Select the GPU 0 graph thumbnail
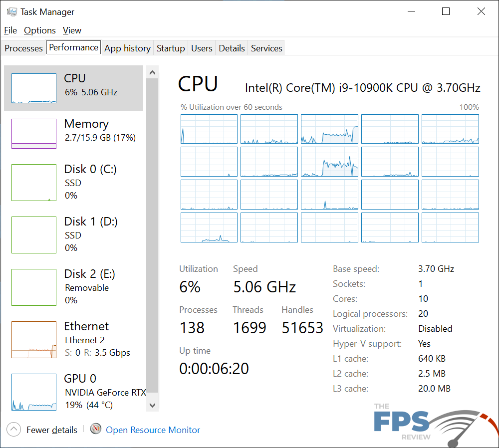The image size is (499, 448). [x=34, y=392]
